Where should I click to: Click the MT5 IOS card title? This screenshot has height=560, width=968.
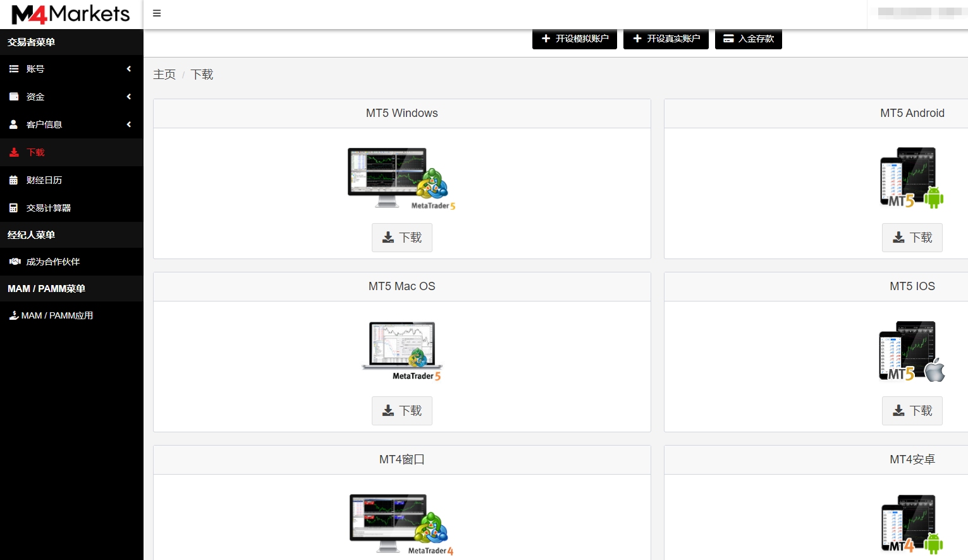912,286
